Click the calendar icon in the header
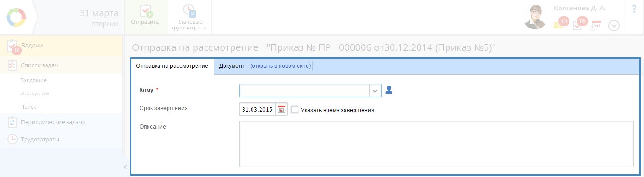644x177 pixels. tap(596, 25)
